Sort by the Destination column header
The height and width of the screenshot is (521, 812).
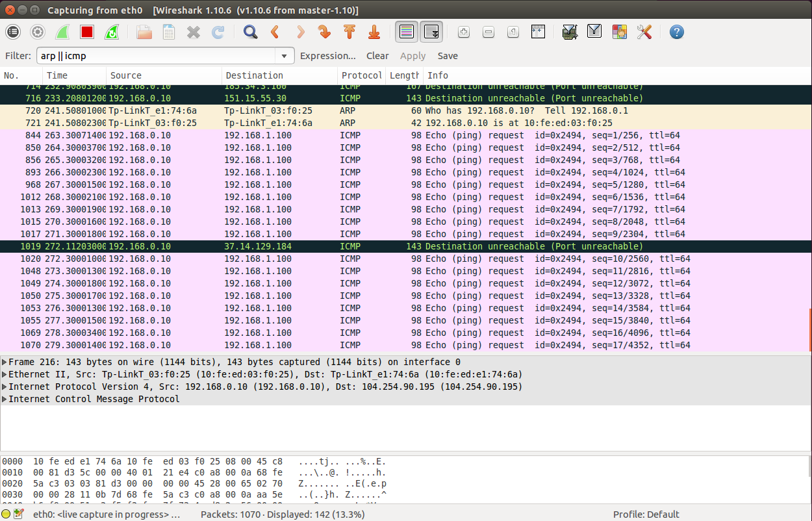(x=280, y=75)
